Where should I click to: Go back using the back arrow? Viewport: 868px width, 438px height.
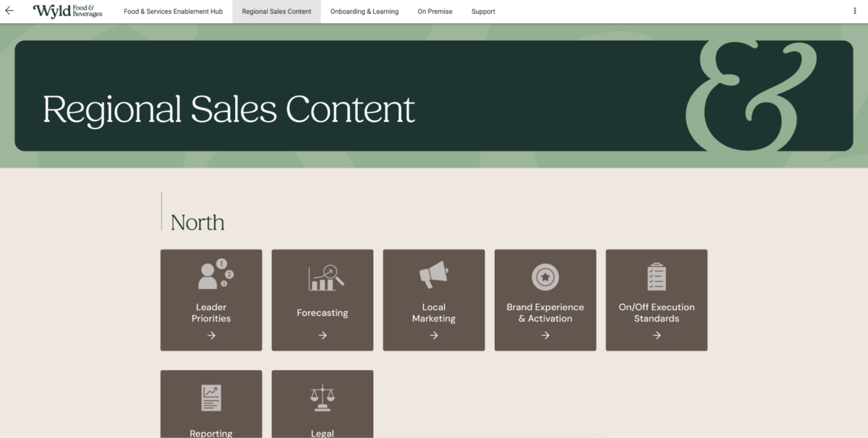pyautogui.click(x=9, y=11)
